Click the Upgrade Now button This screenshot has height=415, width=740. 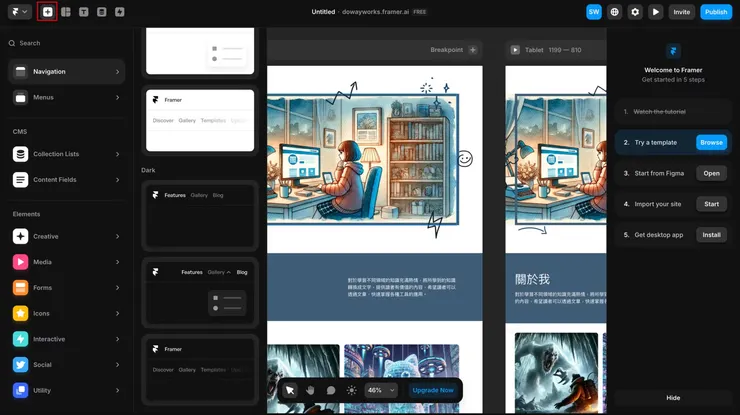click(433, 390)
